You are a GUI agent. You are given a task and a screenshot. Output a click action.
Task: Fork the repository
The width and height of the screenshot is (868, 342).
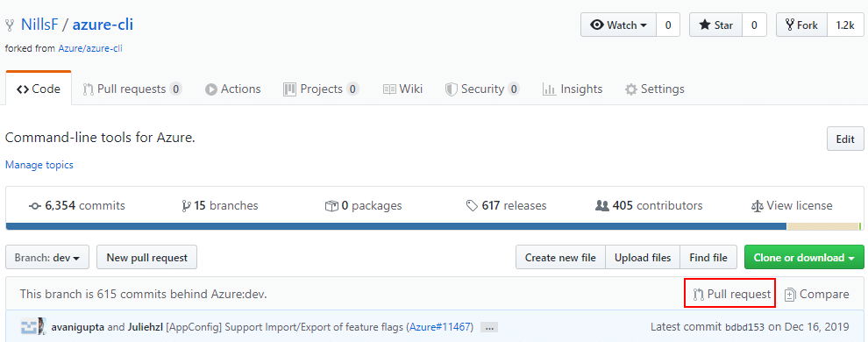click(801, 25)
